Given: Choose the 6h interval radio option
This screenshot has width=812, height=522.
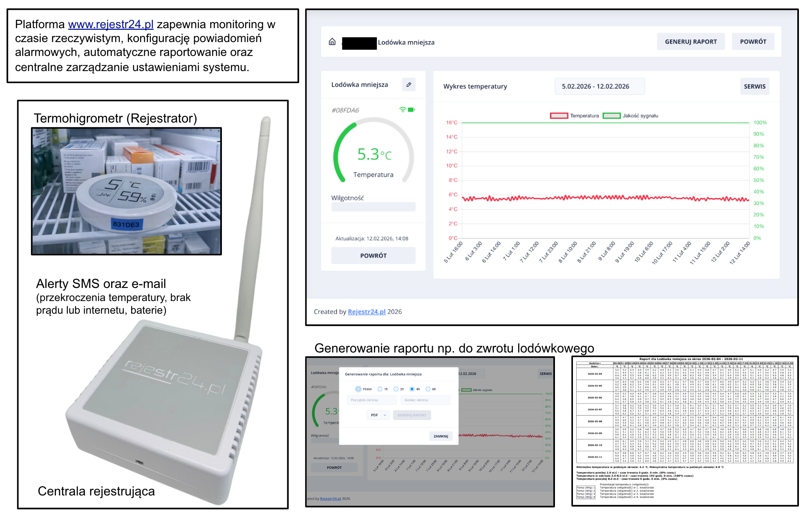Looking at the screenshot, I should [x=428, y=389].
